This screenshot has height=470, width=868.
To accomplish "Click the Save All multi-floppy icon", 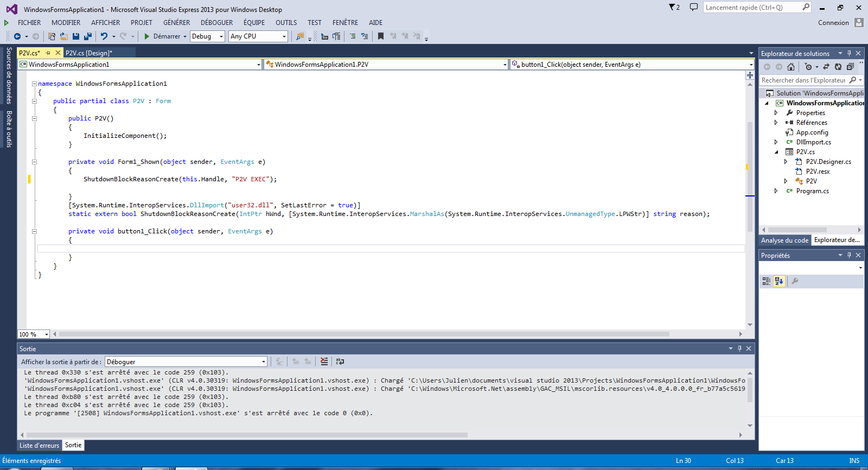I will tap(87, 36).
